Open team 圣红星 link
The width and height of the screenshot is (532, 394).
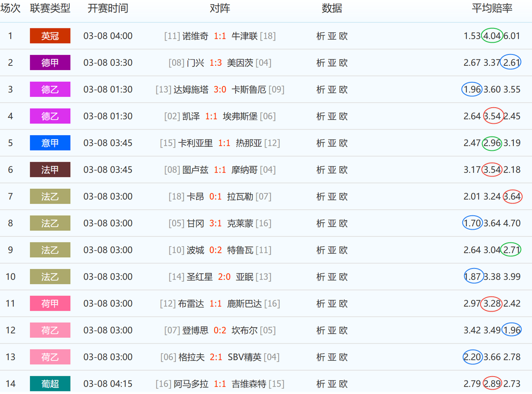click(200, 277)
